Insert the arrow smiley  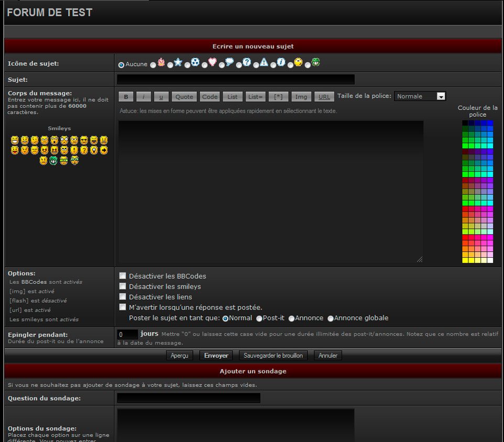point(104,150)
